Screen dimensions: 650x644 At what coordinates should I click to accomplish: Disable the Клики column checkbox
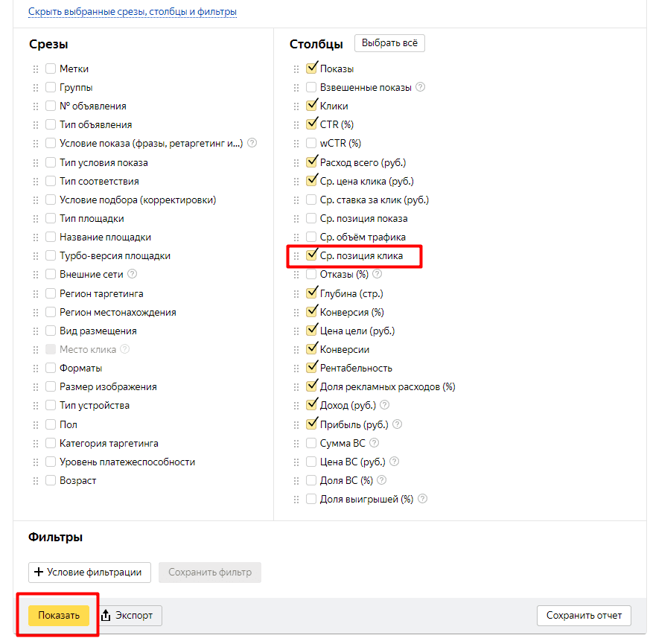pyautogui.click(x=311, y=106)
